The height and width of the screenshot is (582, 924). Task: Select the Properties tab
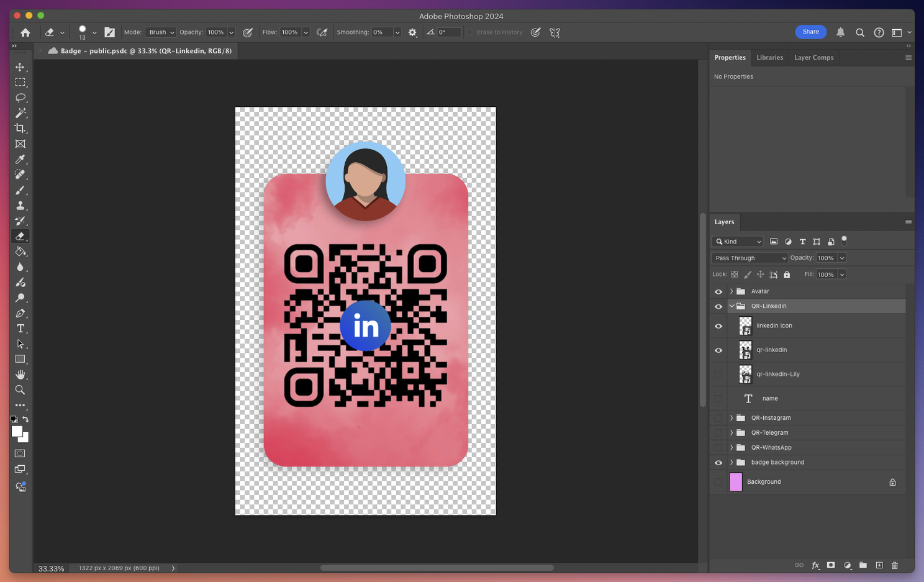[x=730, y=58]
